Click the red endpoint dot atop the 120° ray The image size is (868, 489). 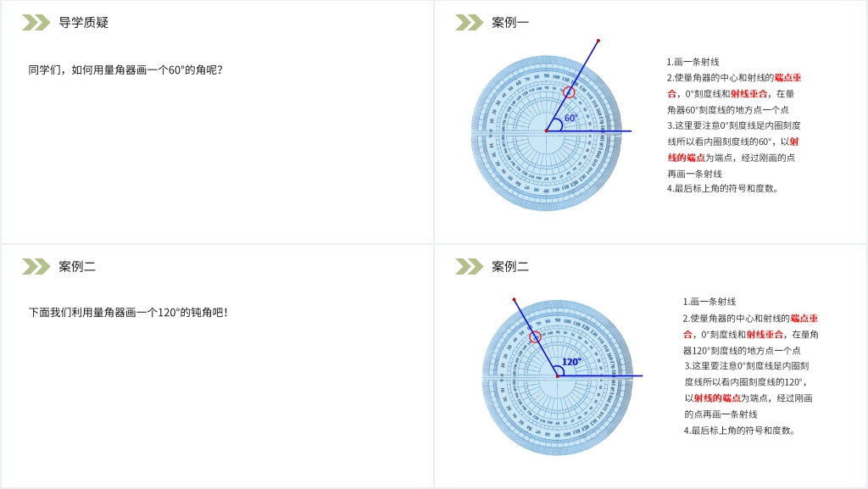[515, 299]
